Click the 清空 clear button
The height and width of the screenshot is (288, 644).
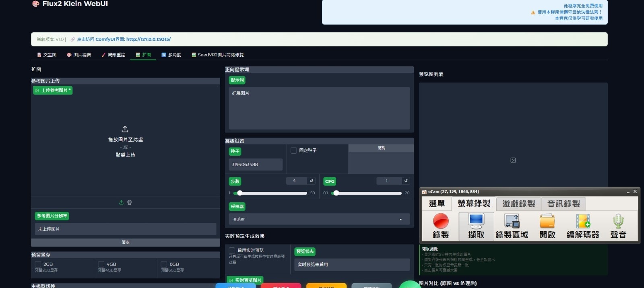(x=126, y=243)
